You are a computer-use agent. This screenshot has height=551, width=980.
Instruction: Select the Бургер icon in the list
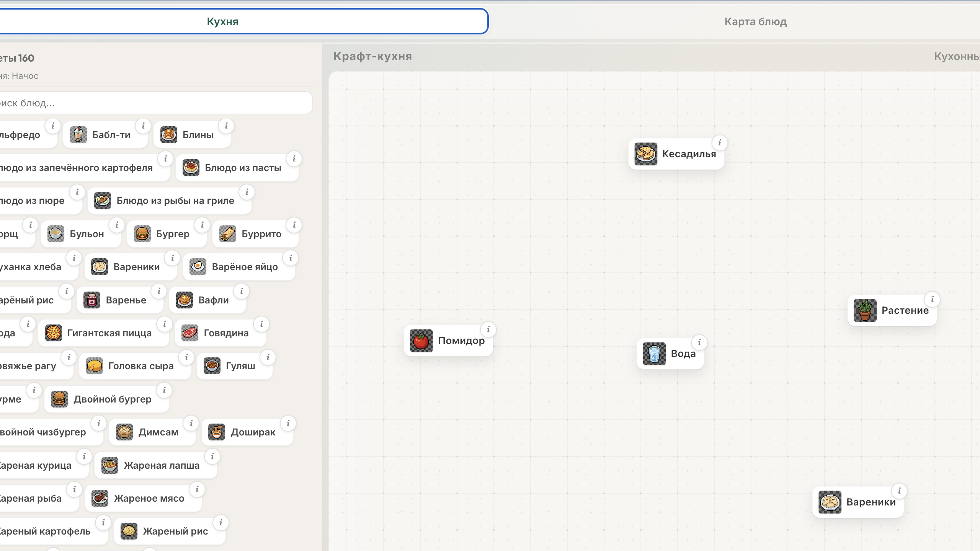(x=142, y=234)
